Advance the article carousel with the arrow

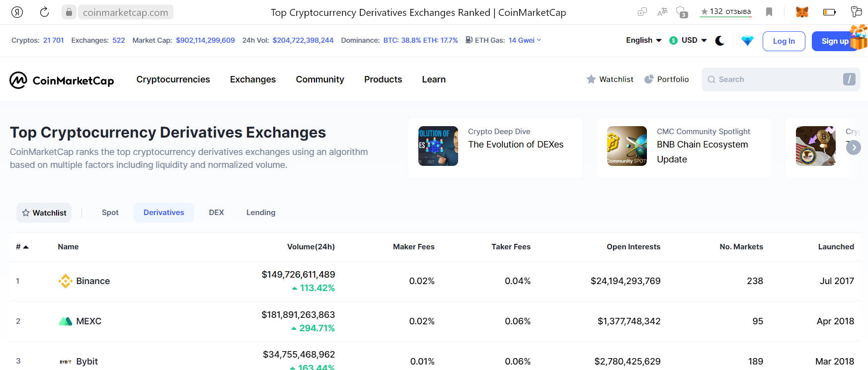(x=853, y=148)
